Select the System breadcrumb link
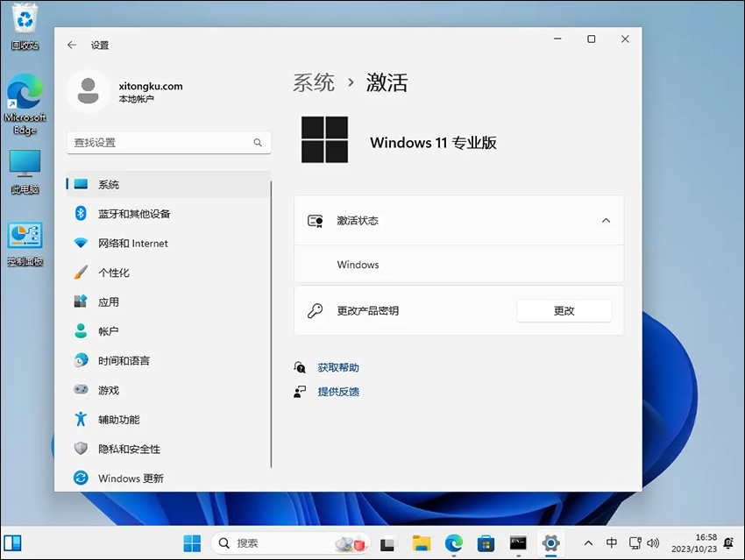Viewport: 745px width, 560px height. point(312,82)
